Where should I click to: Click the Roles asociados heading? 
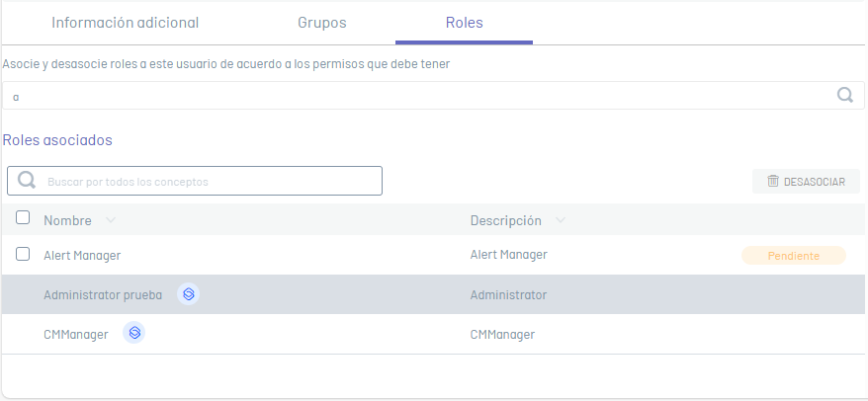coord(57,140)
